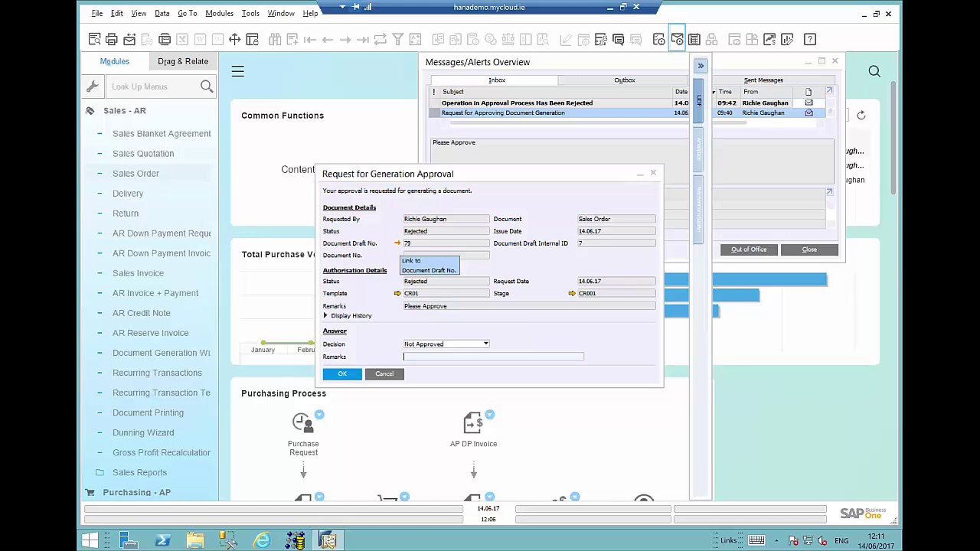Click the Windows Start button
Image resolution: width=980 pixels, height=551 pixels.
pos(90,541)
